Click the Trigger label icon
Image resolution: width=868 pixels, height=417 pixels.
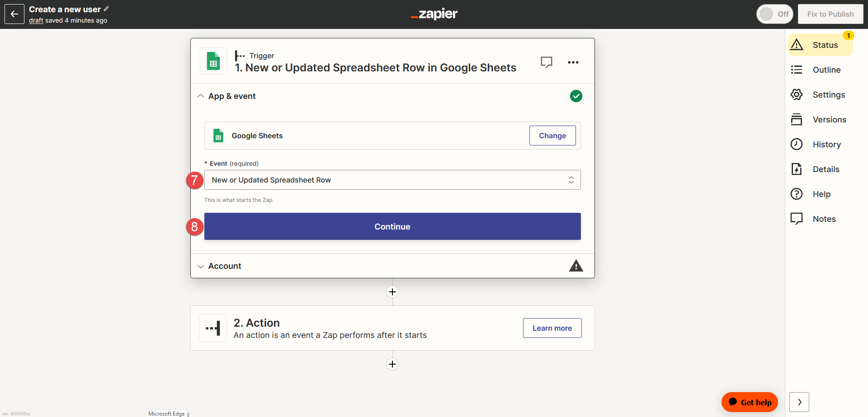[240, 56]
